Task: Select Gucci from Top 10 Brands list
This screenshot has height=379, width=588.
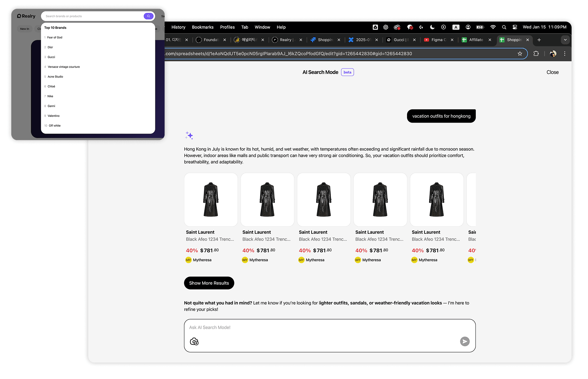Action: click(x=51, y=57)
